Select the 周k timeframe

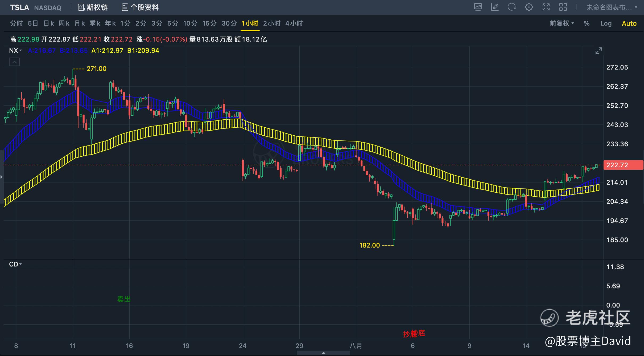point(64,23)
